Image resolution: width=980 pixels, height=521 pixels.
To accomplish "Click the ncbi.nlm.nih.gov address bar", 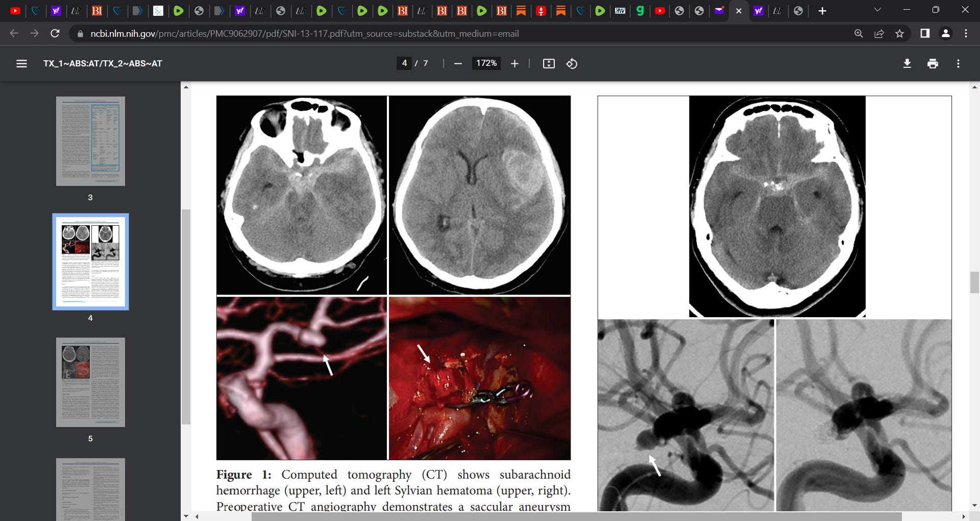I will [305, 34].
